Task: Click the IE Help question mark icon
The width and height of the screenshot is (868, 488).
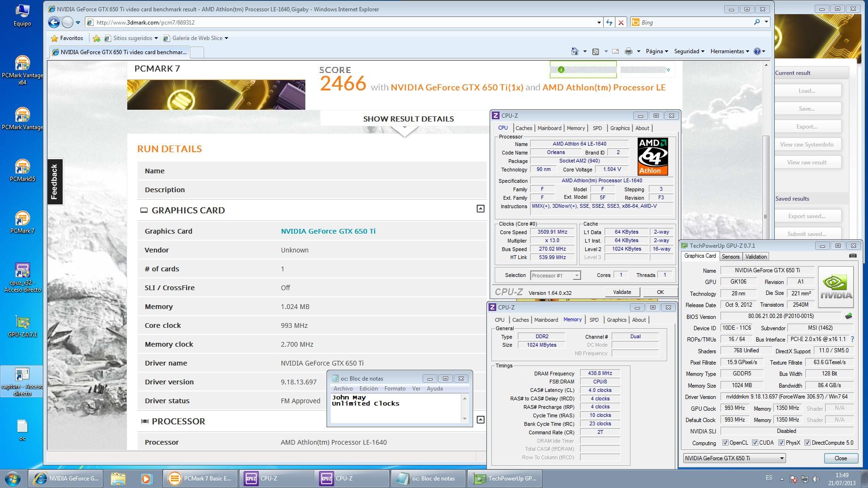Action: pos(757,51)
